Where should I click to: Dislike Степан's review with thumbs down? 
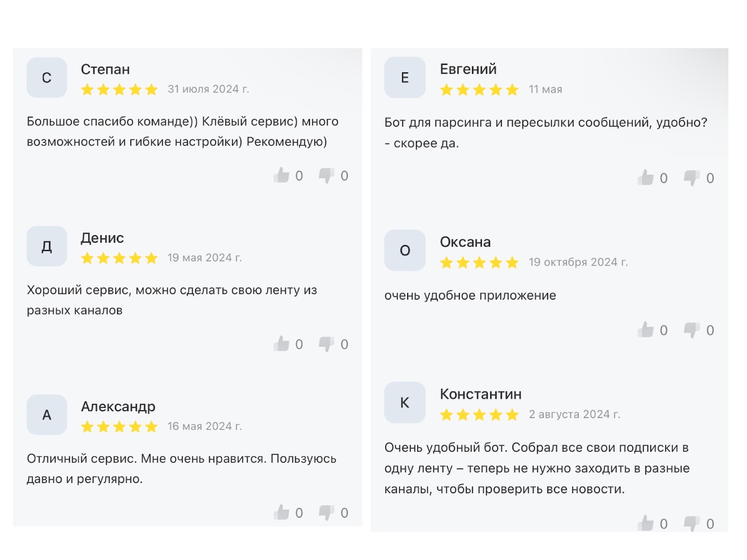(x=326, y=175)
